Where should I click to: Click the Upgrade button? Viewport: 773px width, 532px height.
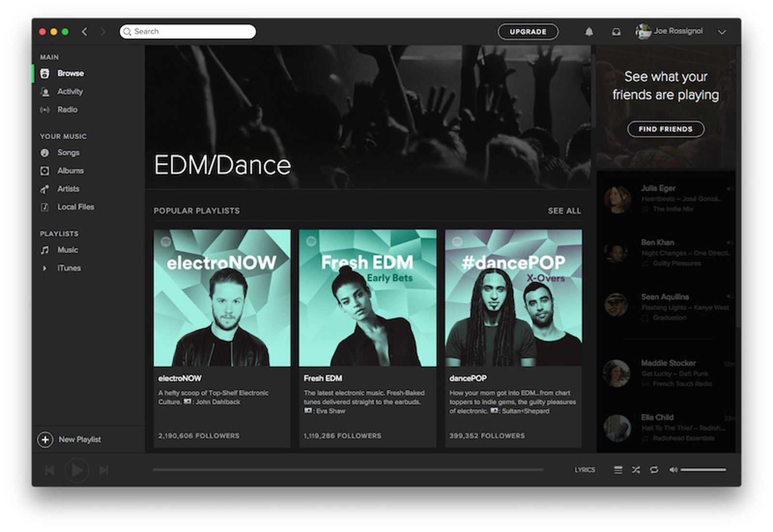pyautogui.click(x=528, y=32)
